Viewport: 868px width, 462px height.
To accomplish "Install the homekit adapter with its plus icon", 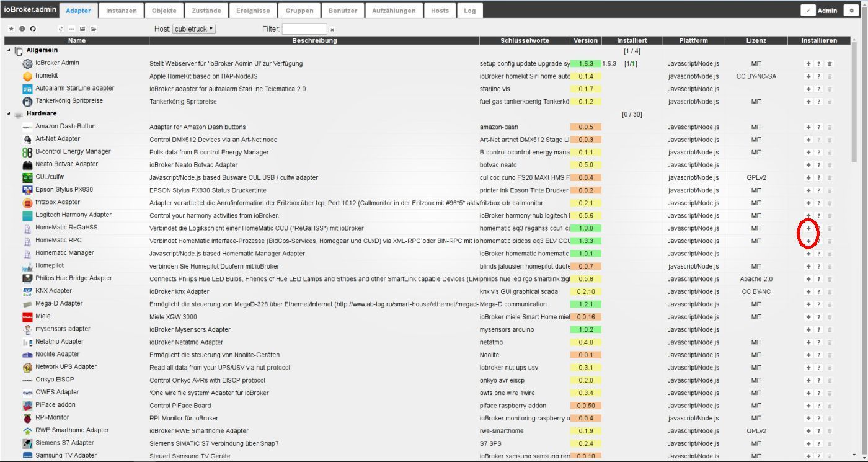I will [808, 76].
